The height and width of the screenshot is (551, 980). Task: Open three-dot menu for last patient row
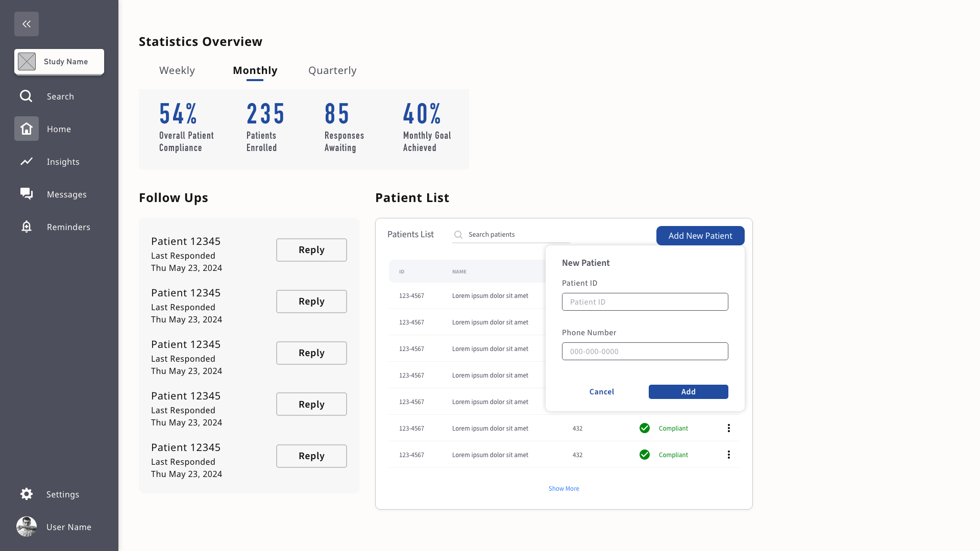pos(728,455)
